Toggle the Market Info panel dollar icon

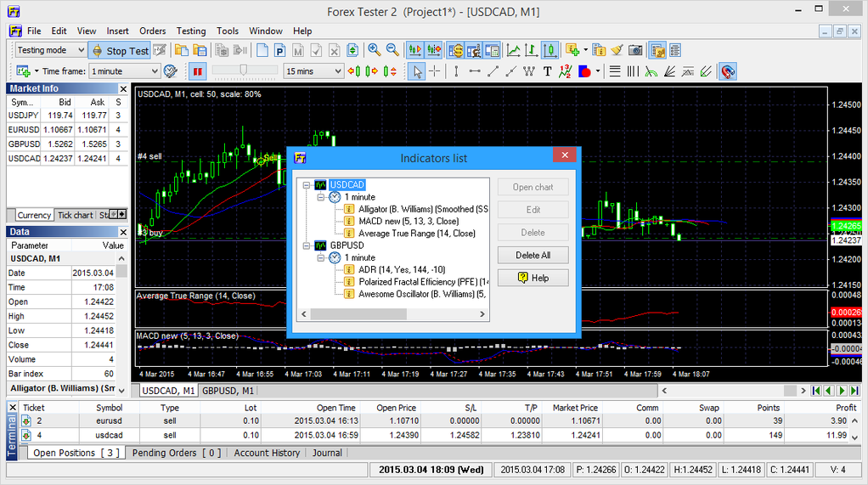pyautogui.click(x=455, y=51)
